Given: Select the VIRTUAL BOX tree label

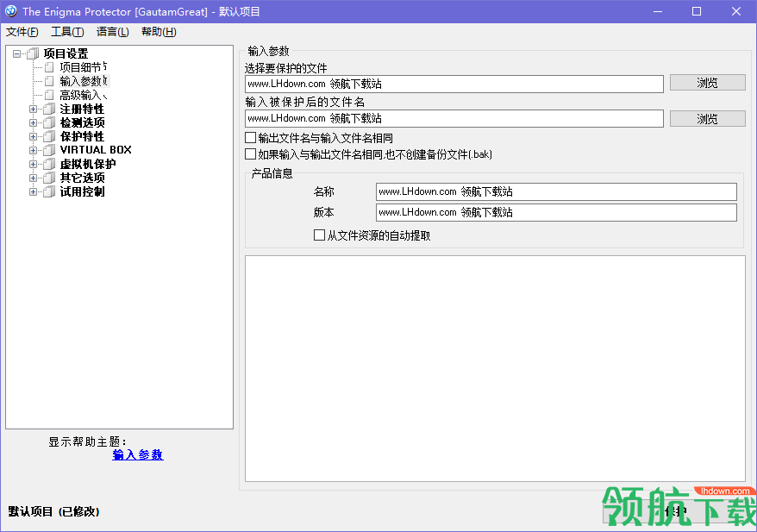Looking at the screenshot, I should pos(96,150).
